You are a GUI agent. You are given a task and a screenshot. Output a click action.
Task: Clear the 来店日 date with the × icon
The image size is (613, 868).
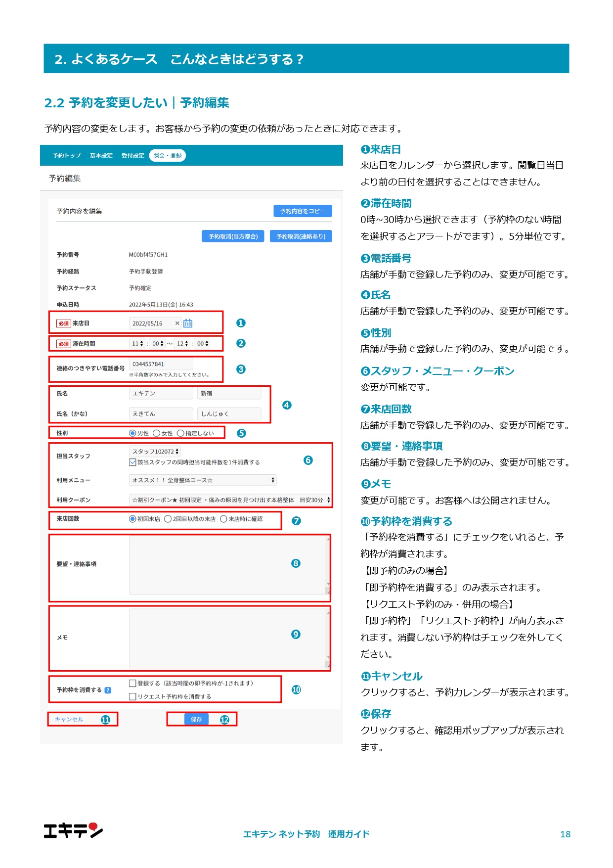(177, 323)
